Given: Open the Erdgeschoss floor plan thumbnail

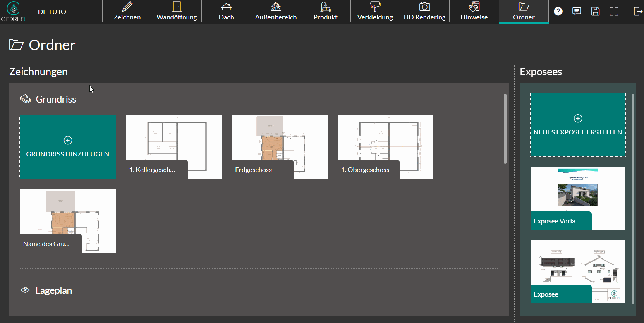Looking at the screenshot, I should click(280, 146).
